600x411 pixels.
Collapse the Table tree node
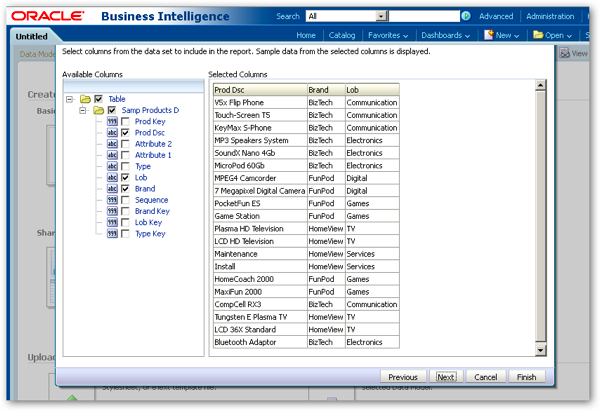point(69,99)
